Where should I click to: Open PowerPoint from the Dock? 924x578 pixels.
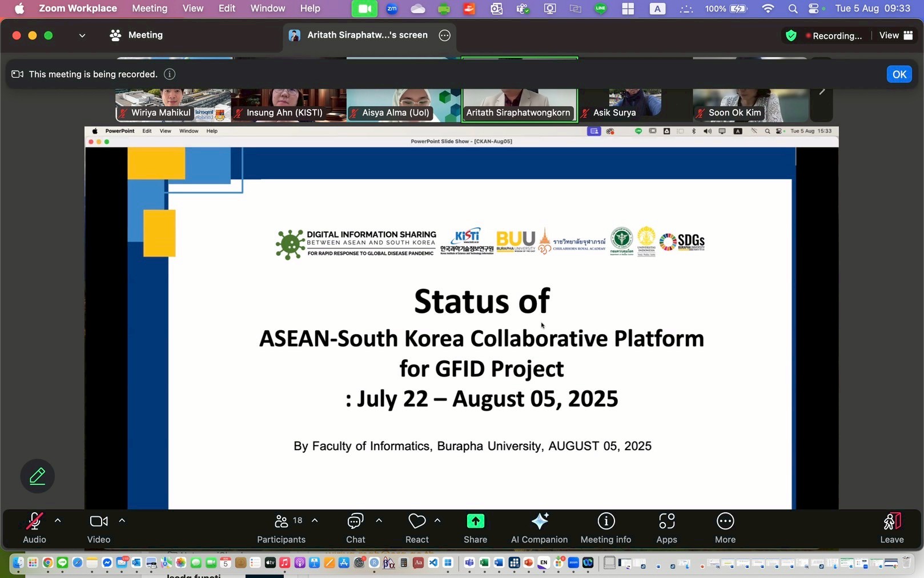pyautogui.click(x=529, y=563)
